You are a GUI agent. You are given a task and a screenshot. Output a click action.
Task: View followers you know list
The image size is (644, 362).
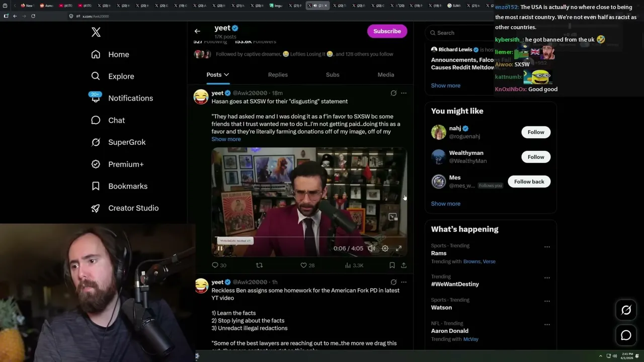294,54
